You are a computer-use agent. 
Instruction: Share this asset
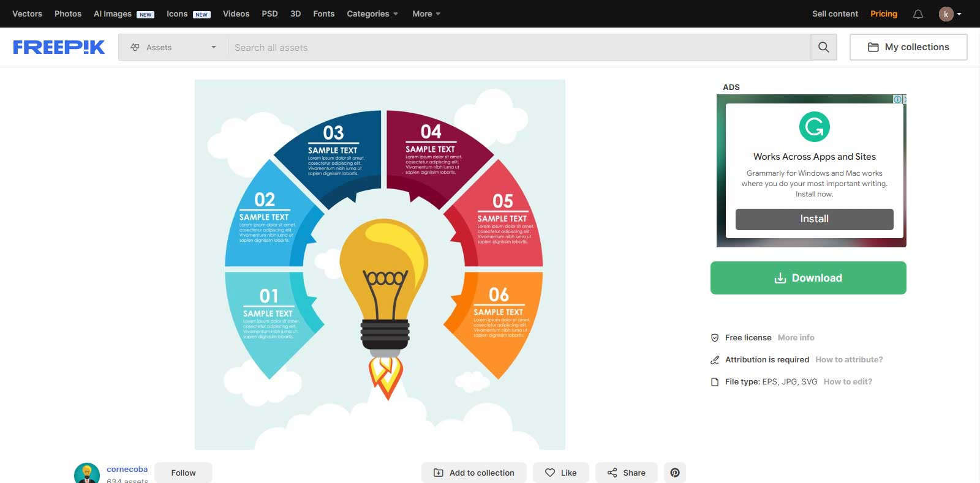(x=626, y=473)
